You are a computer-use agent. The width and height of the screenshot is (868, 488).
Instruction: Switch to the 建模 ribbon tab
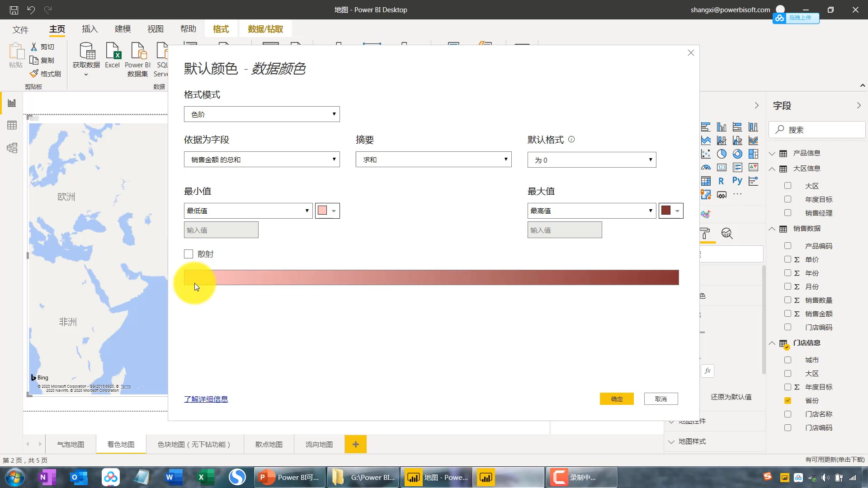coord(122,28)
